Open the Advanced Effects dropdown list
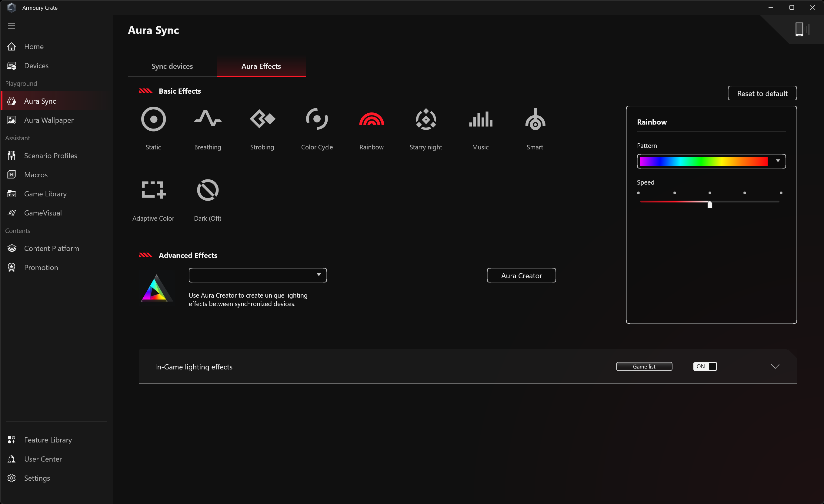Viewport: 824px width, 504px height. 258,275
